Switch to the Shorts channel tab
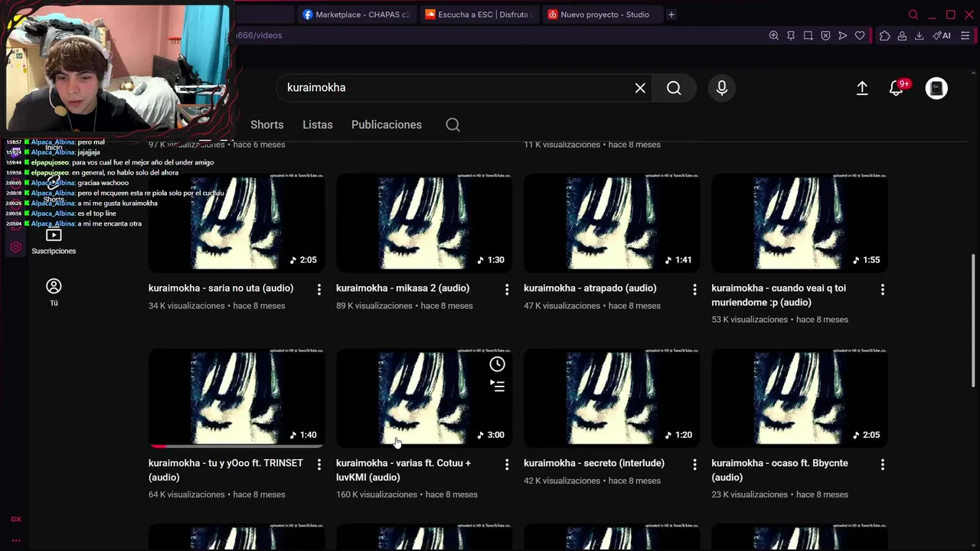Viewport: 980px width, 551px height. coord(267,125)
